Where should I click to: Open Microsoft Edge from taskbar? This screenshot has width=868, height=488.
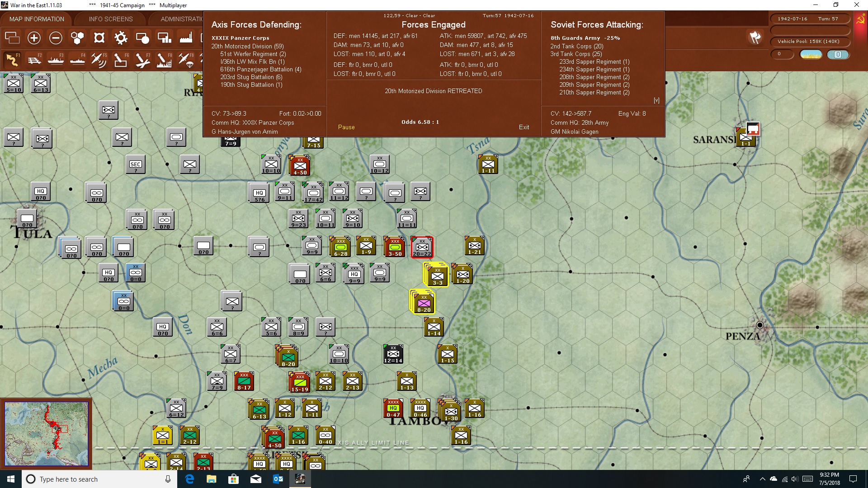(189, 479)
